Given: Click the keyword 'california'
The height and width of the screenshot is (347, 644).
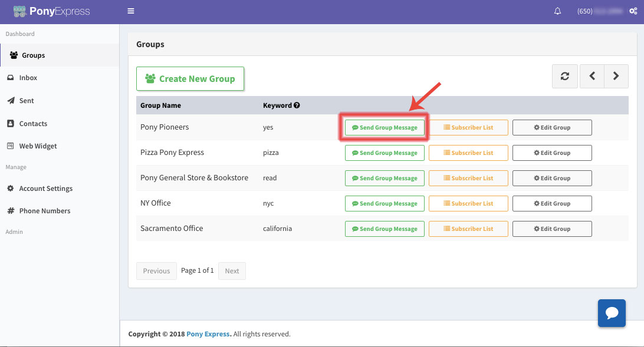Looking at the screenshot, I should coord(277,229).
